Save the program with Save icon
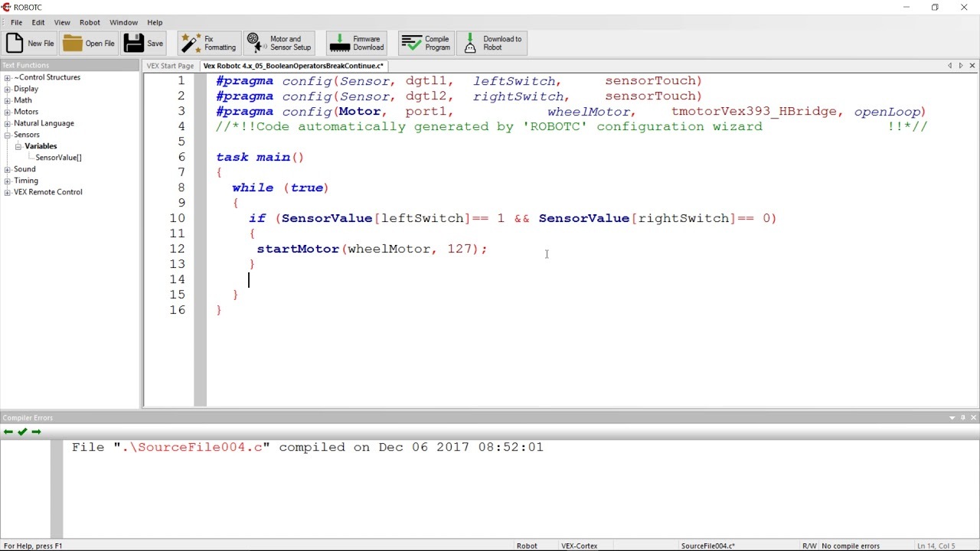Image resolution: width=980 pixels, height=551 pixels. (144, 44)
